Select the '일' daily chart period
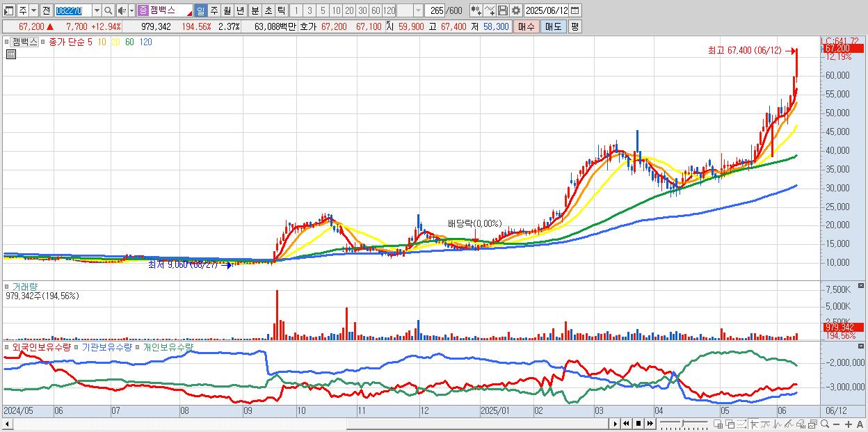Image resolution: width=868 pixels, height=432 pixels. click(200, 10)
